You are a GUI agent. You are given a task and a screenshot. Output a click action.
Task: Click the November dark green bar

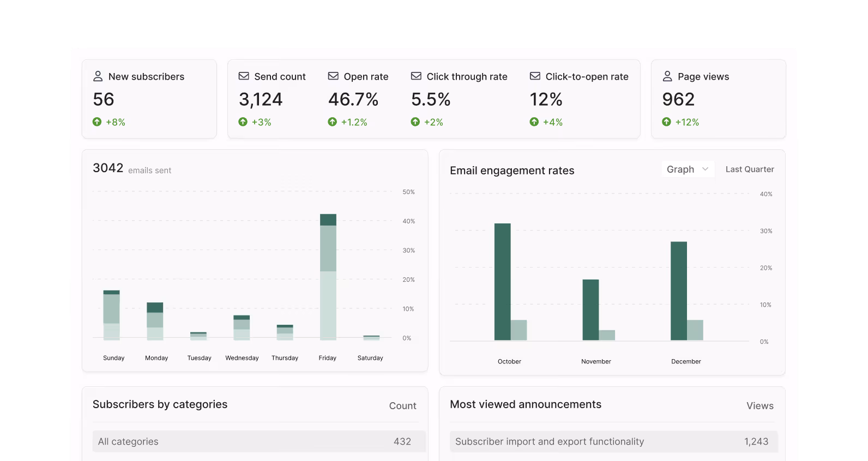pyautogui.click(x=590, y=310)
